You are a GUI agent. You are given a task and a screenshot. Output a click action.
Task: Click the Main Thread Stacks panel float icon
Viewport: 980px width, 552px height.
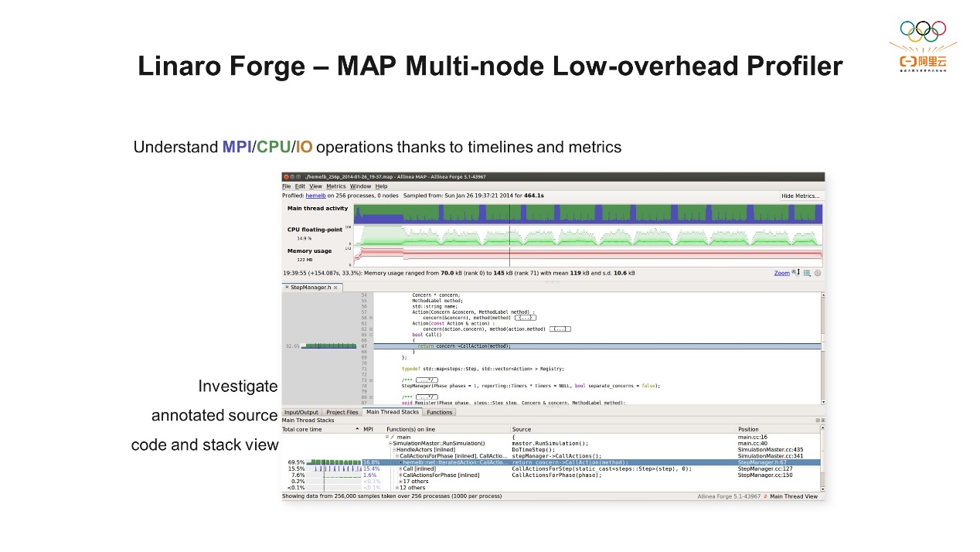817,421
